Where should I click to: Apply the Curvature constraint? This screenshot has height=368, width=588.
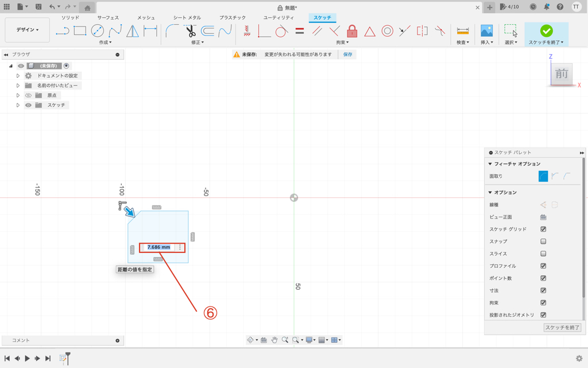[x=440, y=31]
